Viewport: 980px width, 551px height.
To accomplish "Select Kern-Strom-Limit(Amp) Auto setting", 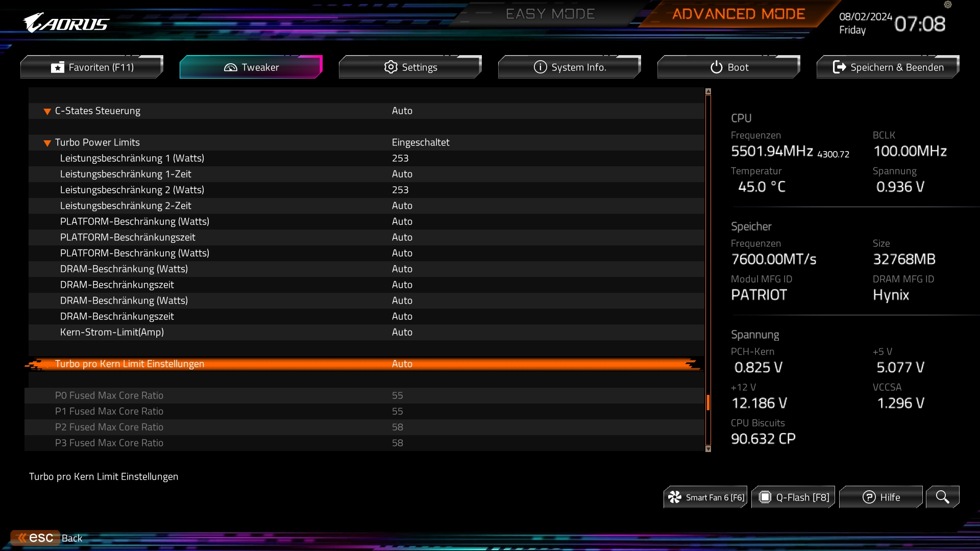I will point(402,332).
